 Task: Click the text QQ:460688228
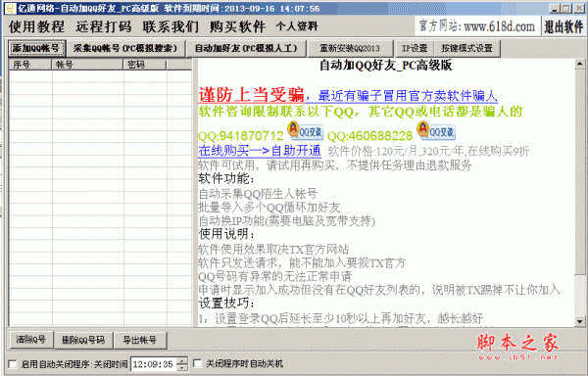click(x=370, y=135)
